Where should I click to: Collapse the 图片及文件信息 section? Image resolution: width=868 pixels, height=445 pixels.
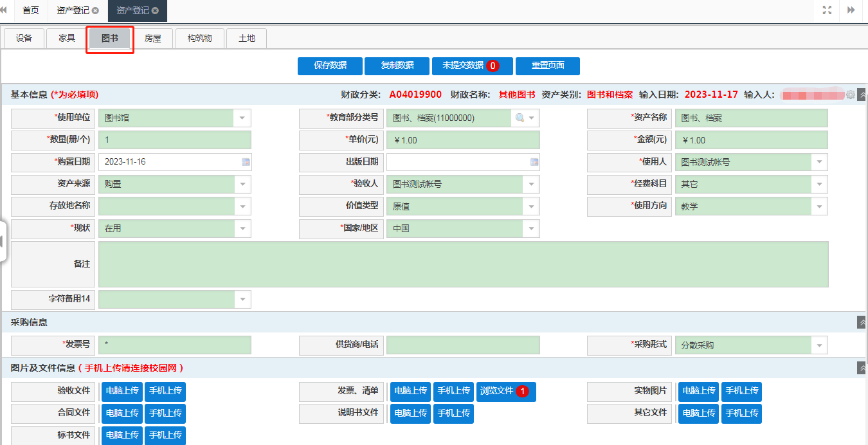tap(862, 368)
